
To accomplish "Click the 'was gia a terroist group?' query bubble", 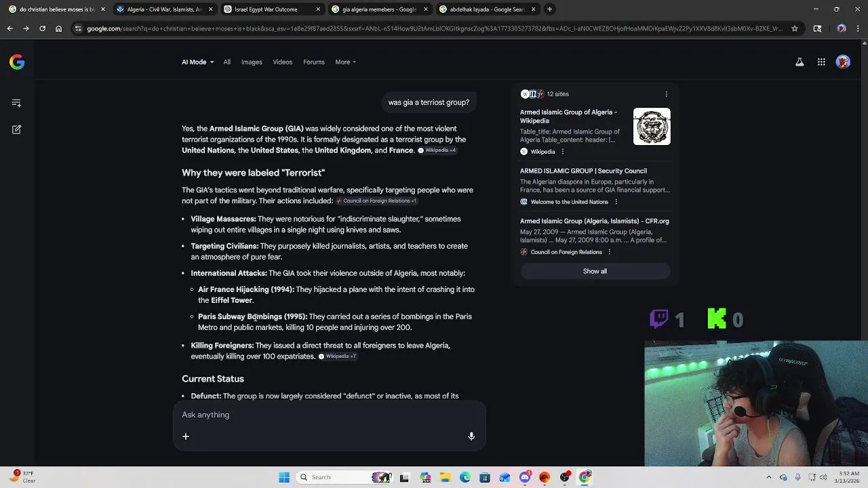I will [429, 102].
